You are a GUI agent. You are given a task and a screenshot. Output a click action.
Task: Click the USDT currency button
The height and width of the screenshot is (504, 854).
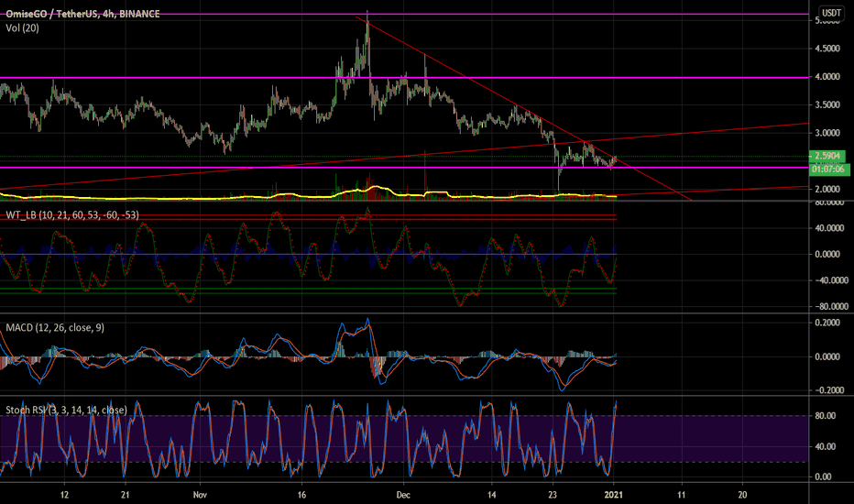coord(831,13)
